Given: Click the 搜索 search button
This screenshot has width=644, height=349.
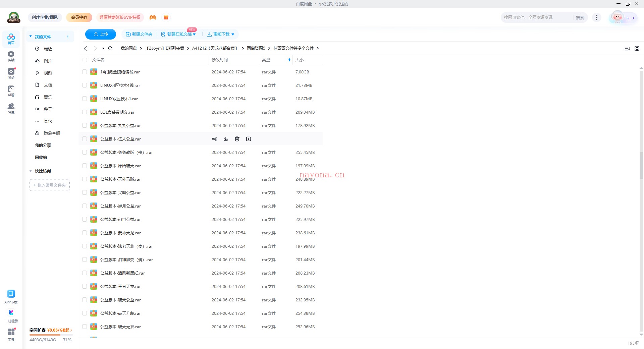Looking at the screenshot, I should [580, 17].
